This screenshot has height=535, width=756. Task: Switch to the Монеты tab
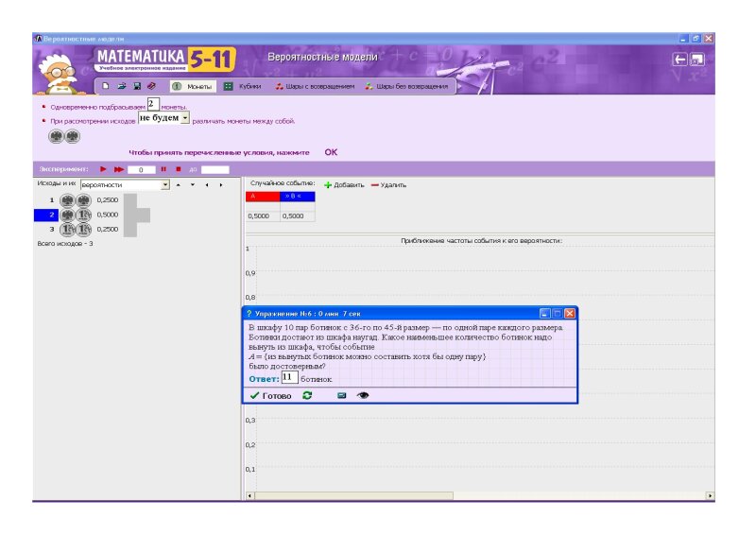193,86
